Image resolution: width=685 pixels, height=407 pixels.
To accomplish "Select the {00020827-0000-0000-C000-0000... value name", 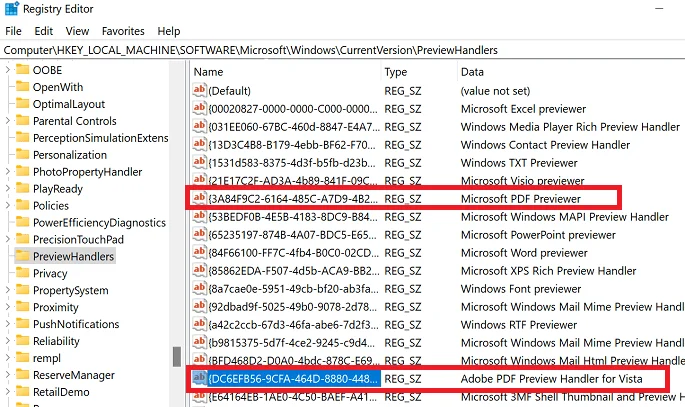I will coord(293,109).
